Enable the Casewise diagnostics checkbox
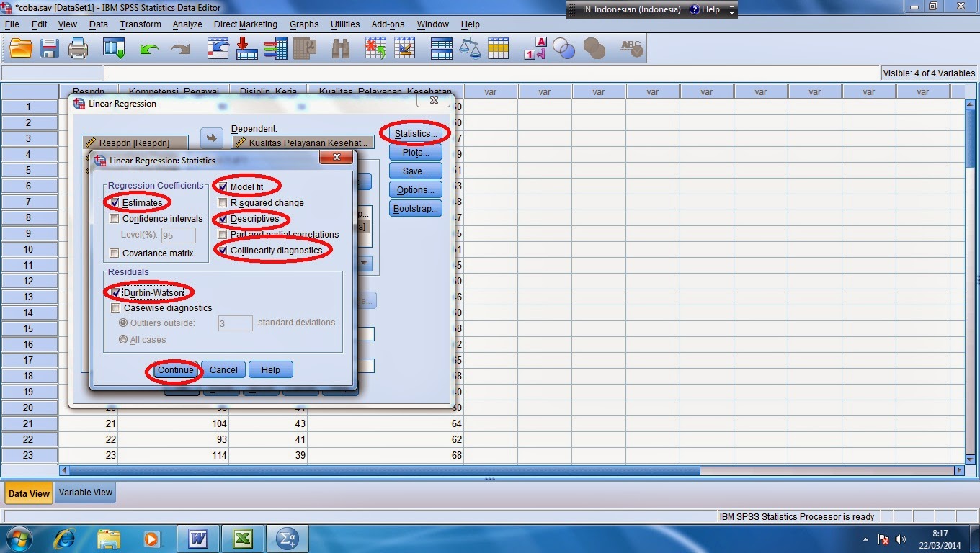The width and height of the screenshot is (980, 553). tap(115, 308)
